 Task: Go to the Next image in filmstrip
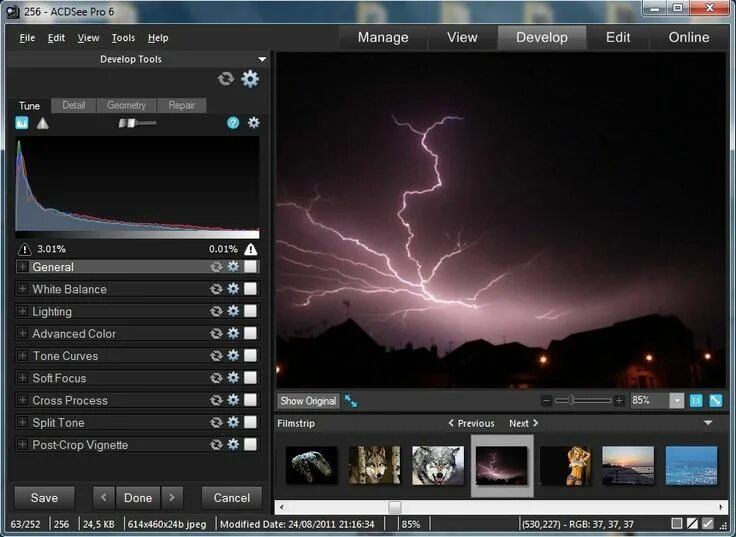tap(523, 423)
